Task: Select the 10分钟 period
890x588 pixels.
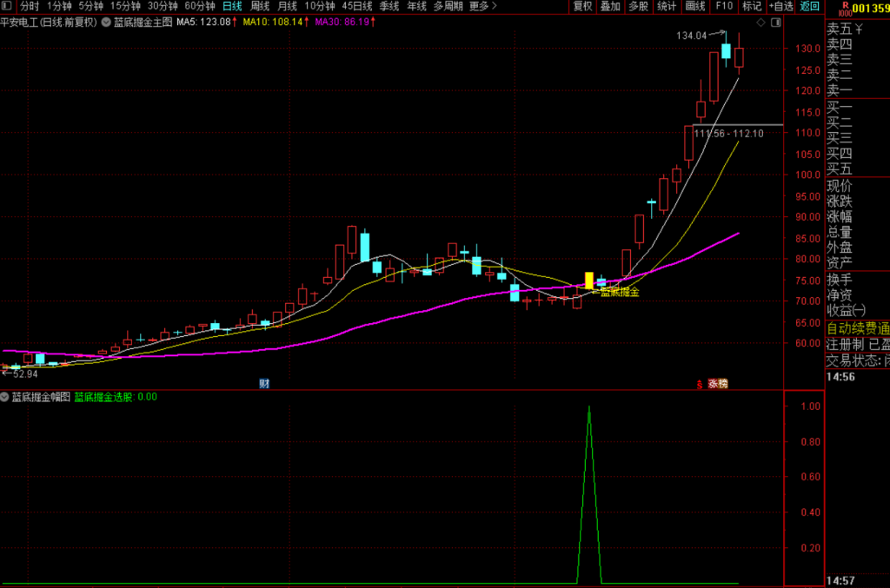Action: pos(320,6)
